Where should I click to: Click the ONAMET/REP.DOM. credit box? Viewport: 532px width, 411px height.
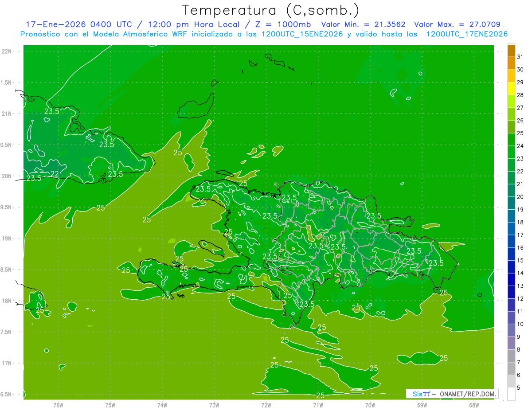pos(452,394)
